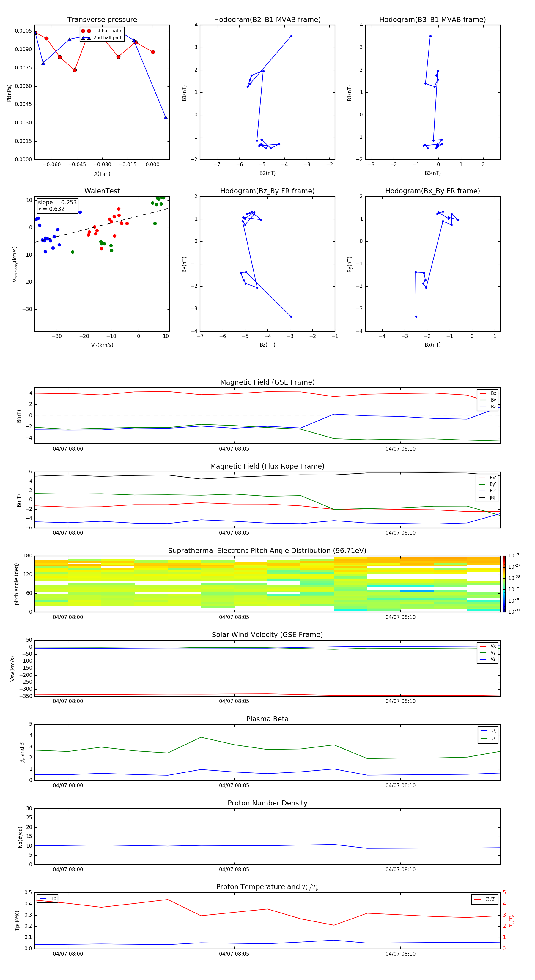The width and height of the screenshot is (535, 980).
Task: Select the 'Hodogram(Bz_By FR frame)' title
Action: (267, 191)
